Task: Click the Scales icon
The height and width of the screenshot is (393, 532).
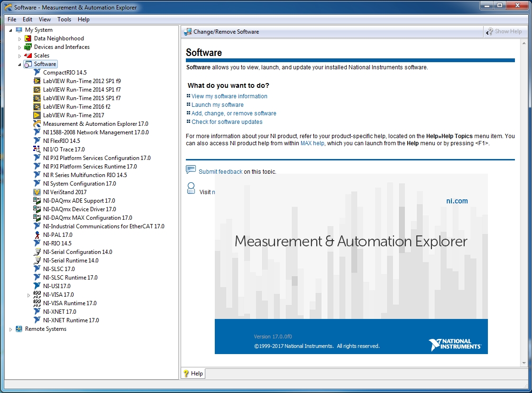Action: point(28,56)
